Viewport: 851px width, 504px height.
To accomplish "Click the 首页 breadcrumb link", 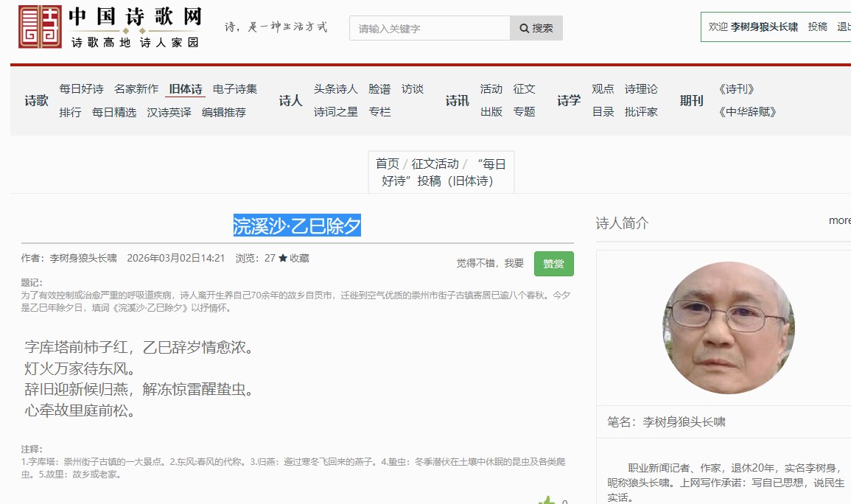I will 387,164.
